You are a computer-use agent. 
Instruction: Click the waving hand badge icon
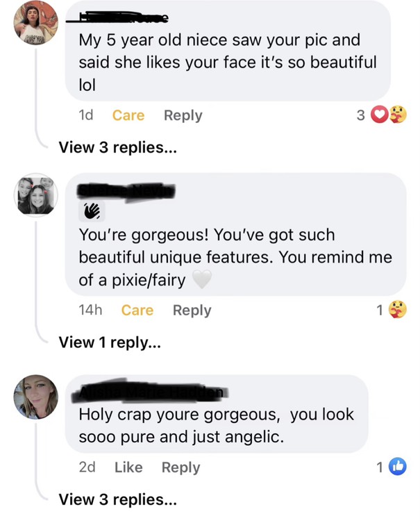(x=92, y=210)
